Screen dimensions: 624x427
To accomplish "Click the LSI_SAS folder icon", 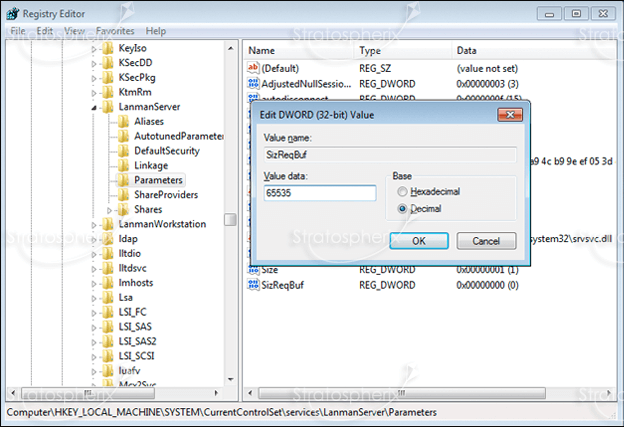I will (107, 327).
